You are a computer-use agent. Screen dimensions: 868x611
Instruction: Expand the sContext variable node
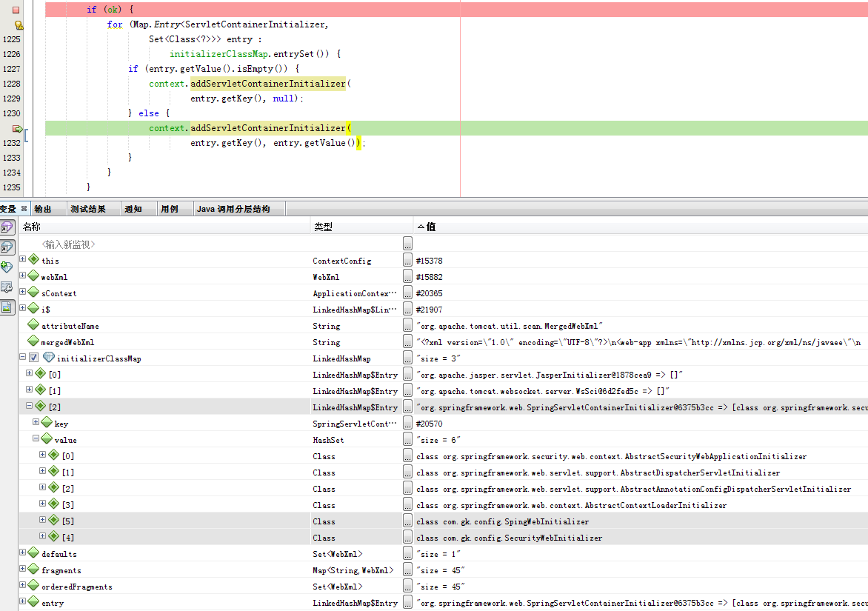click(x=23, y=292)
